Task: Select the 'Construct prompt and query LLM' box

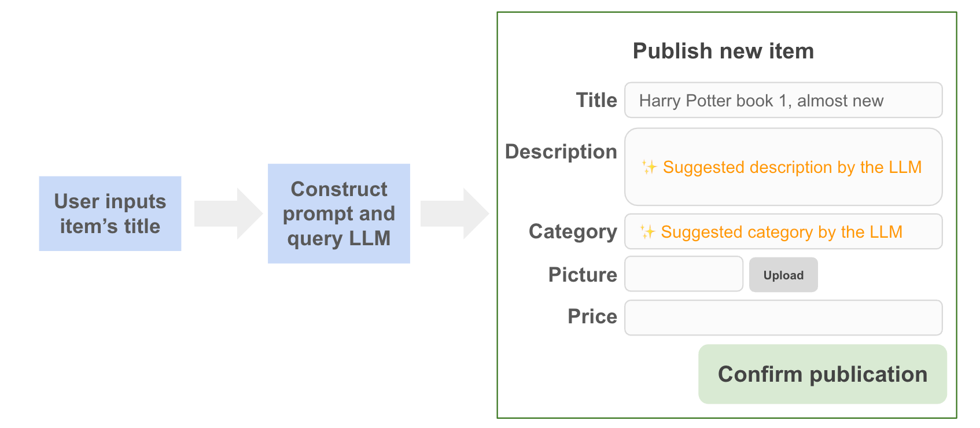Action: tap(338, 213)
